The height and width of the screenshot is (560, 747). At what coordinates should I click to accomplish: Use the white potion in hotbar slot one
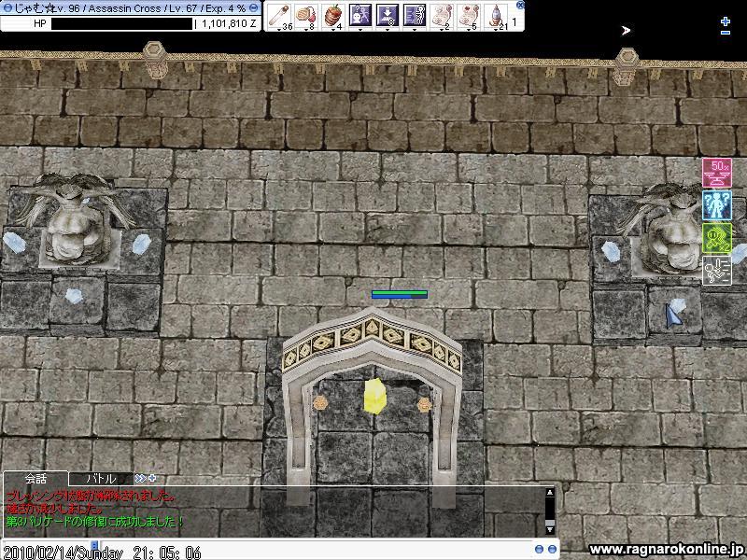278,16
